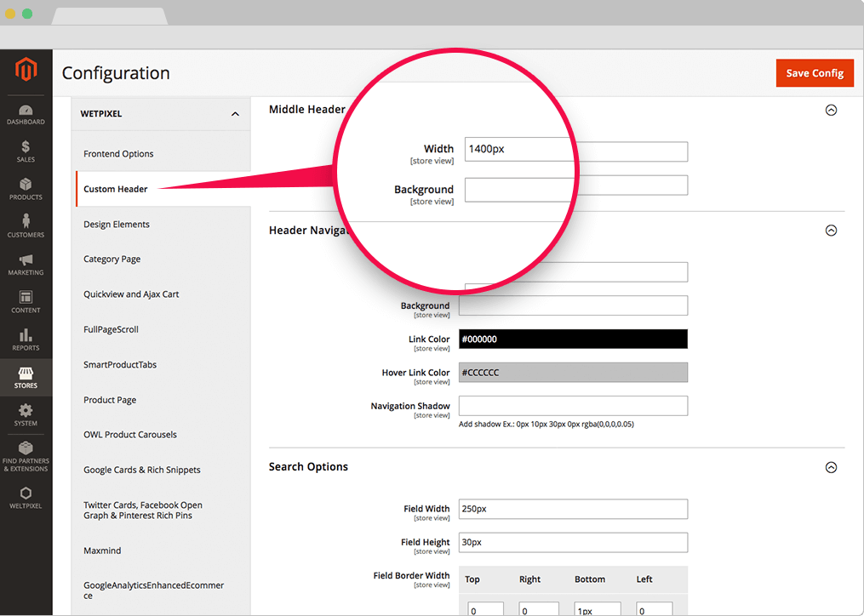Open the Customers person icon
The width and height of the screenshot is (864, 616).
pyautogui.click(x=26, y=226)
